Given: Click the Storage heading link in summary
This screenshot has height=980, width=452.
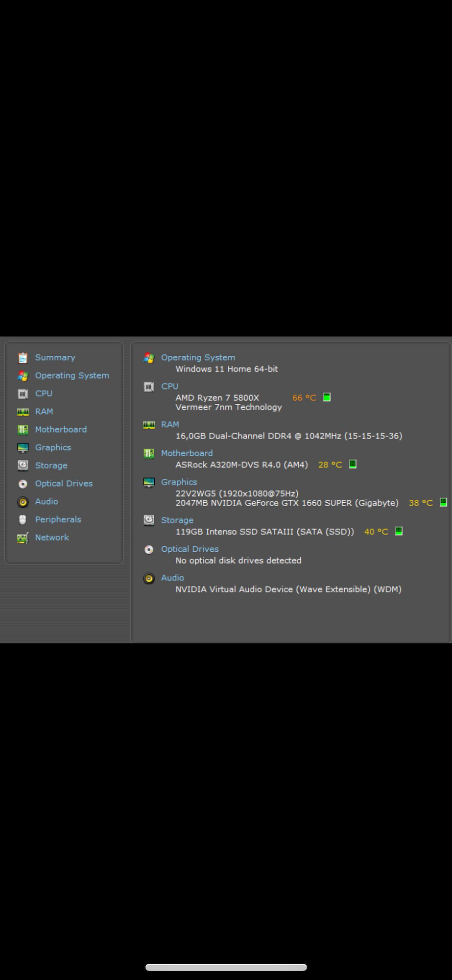Looking at the screenshot, I should (x=177, y=520).
